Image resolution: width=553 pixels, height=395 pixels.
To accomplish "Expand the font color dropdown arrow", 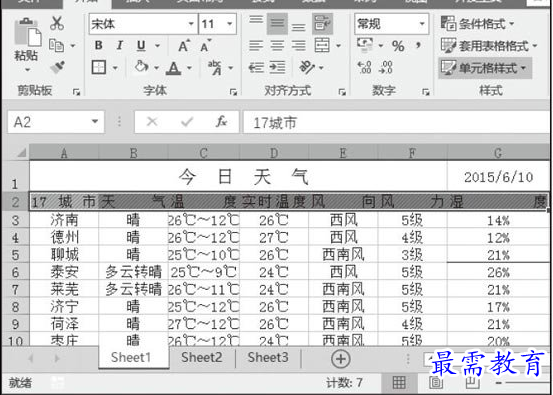I will 190,68.
